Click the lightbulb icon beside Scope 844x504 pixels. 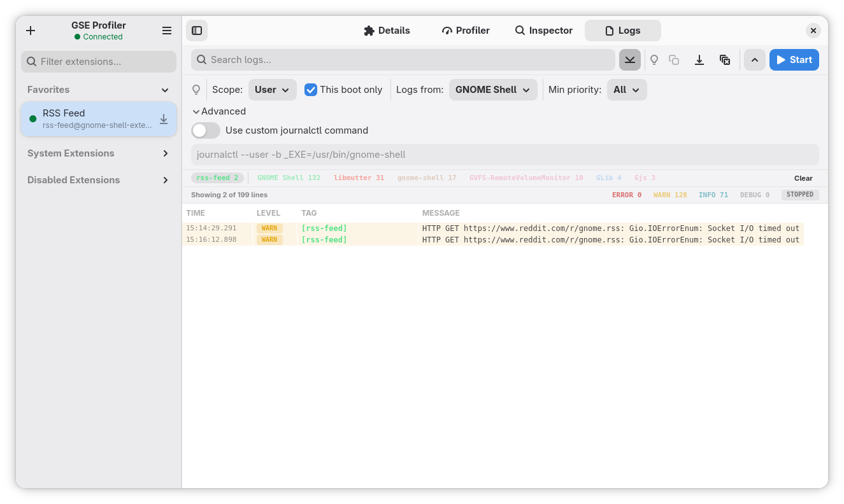point(196,90)
